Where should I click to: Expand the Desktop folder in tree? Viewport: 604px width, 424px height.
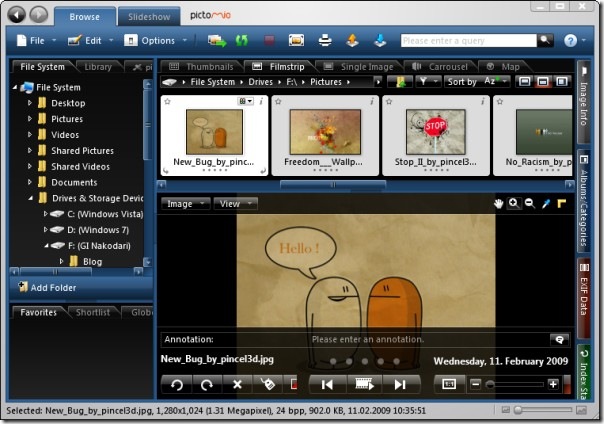click(x=30, y=103)
